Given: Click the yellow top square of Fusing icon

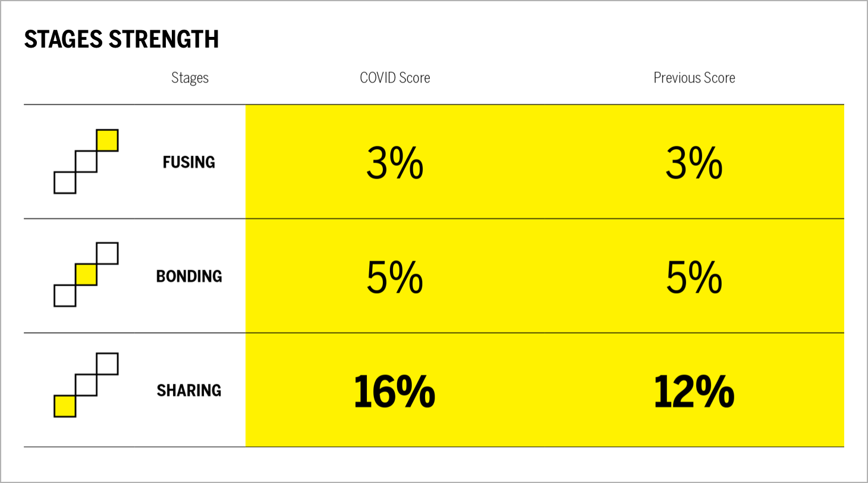Looking at the screenshot, I should tap(107, 140).
